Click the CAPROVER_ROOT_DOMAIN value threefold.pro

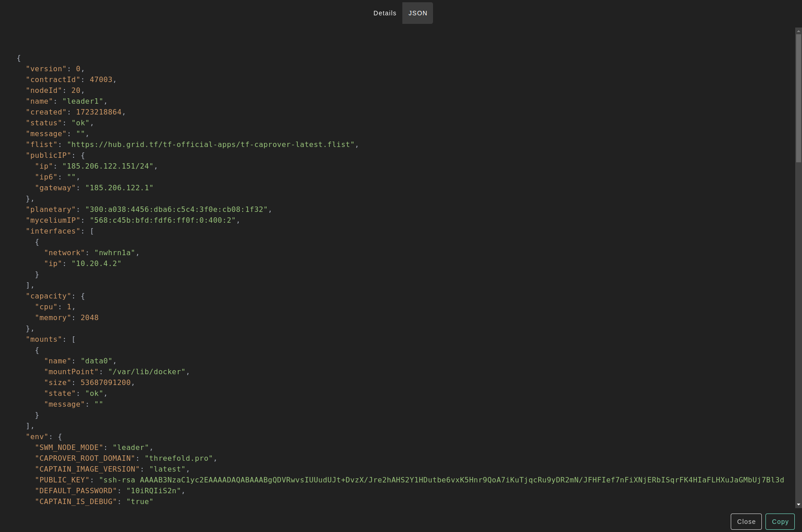pos(179,459)
